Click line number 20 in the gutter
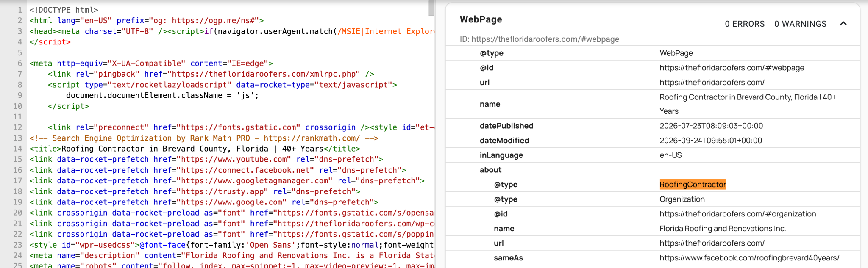 17,213
